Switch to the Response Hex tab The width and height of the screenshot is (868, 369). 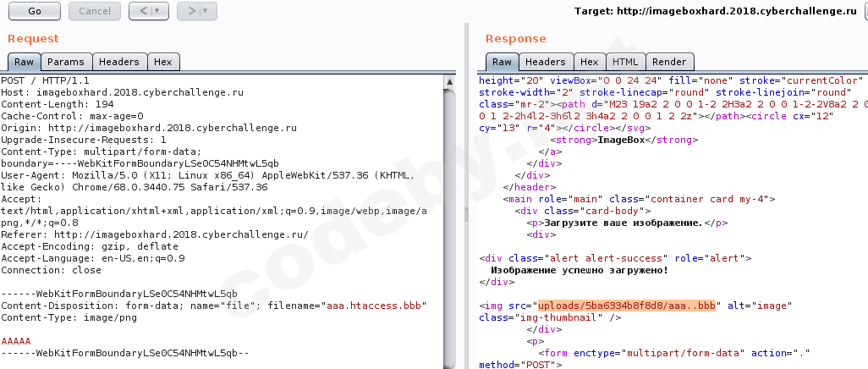click(x=590, y=62)
